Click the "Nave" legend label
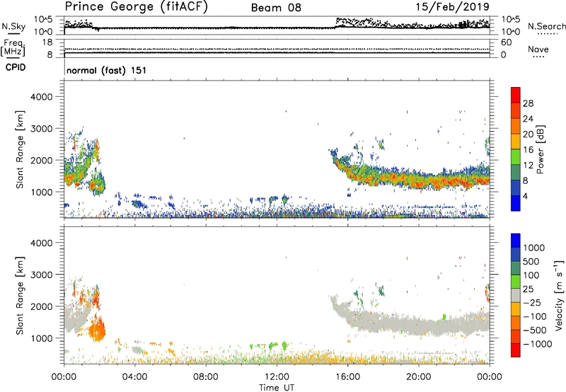566x392 pixels. coord(538,50)
